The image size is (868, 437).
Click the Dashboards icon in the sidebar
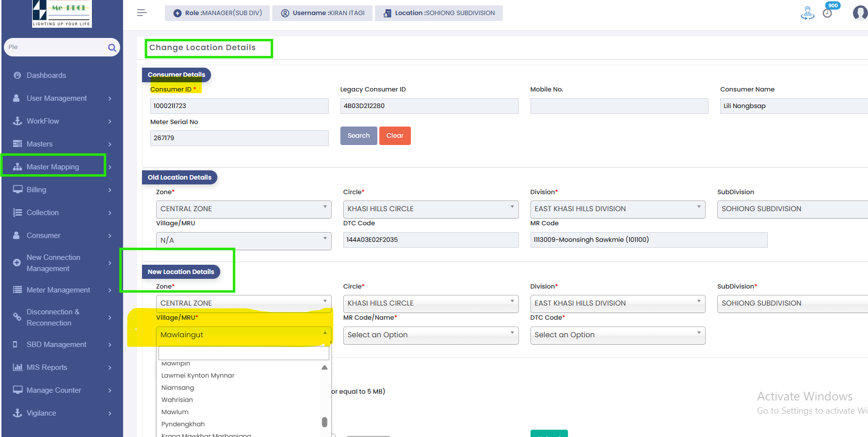tap(18, 75)
